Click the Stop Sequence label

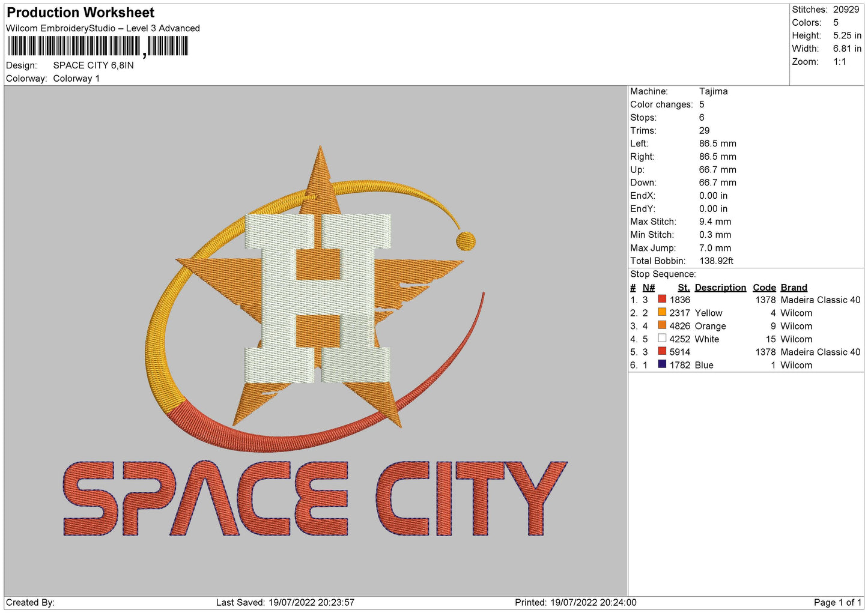point(663,274)
